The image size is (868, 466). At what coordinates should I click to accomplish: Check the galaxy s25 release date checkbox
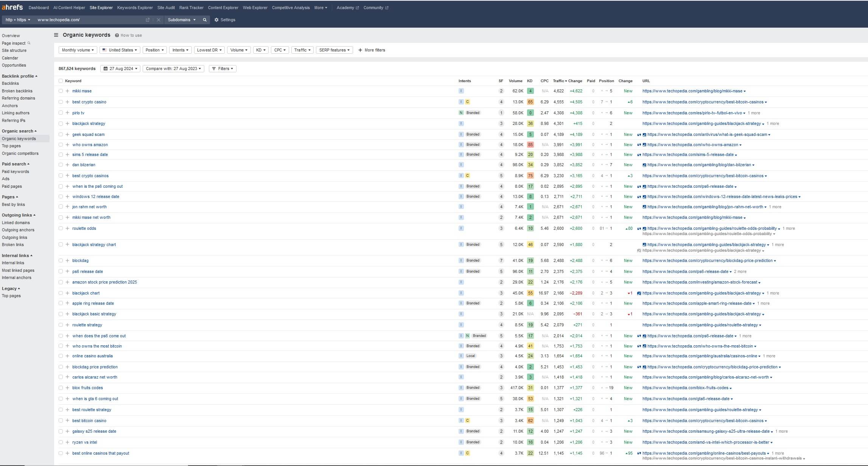[61, 431]
